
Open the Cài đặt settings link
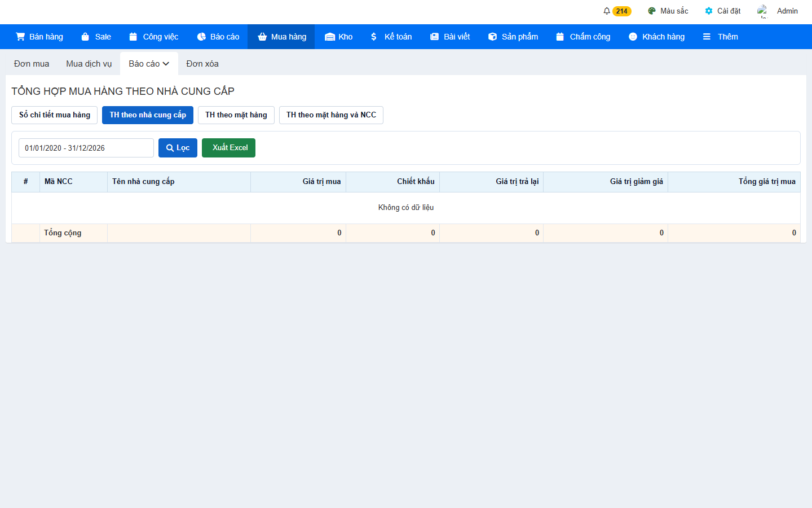[722, 11]
